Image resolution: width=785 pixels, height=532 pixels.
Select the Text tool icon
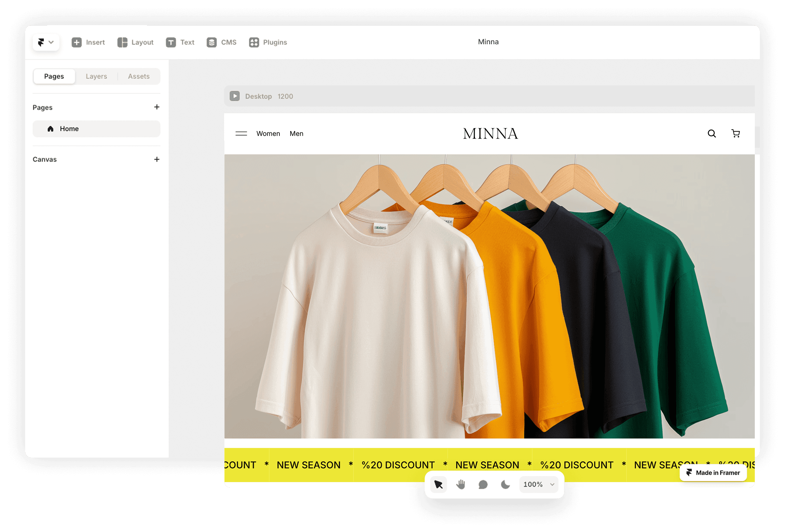coord(171,42)
